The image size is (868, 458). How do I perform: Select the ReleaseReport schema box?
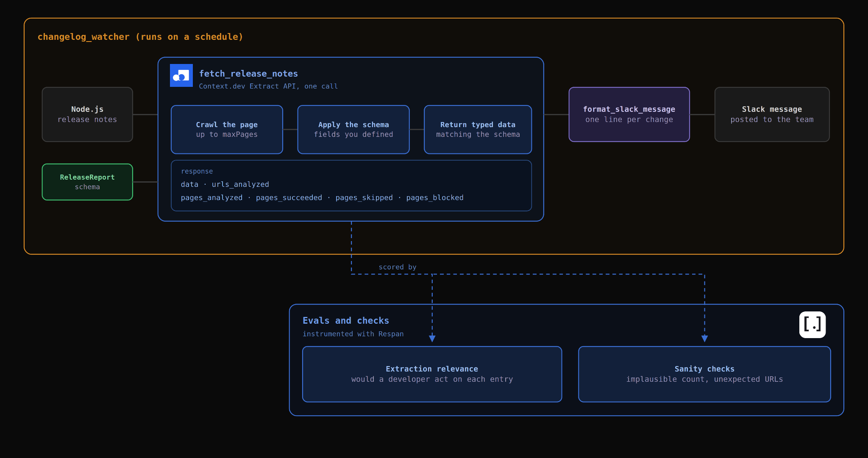coord(87,182)
